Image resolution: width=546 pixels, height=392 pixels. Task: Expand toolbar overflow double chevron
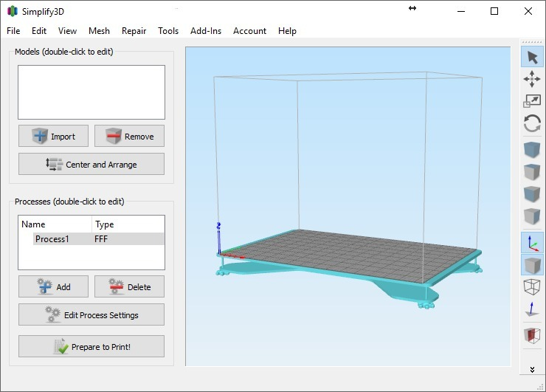pyautogui.click(x=532, y=369)
